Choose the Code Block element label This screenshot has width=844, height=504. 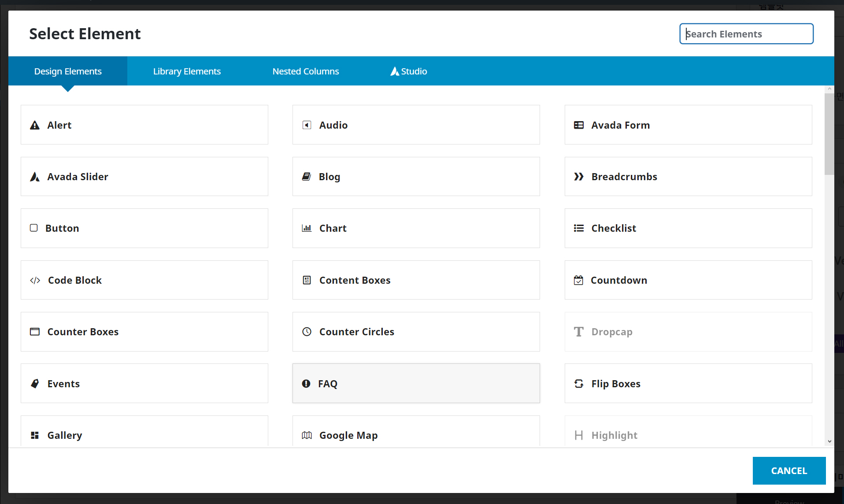pyautogui.click(x=74, y=280)
